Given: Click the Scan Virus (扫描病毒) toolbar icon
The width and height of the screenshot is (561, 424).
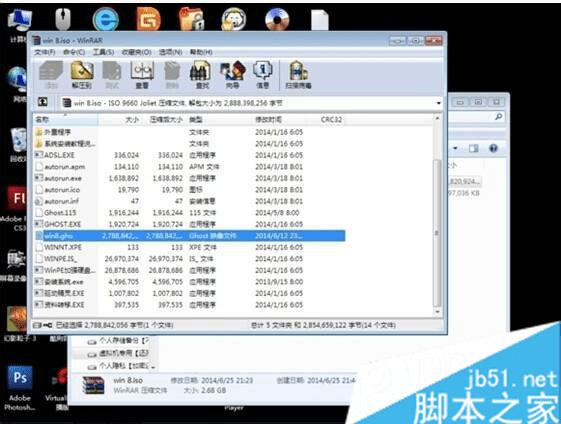Looking at the screenshot, I should pos(298,74).
